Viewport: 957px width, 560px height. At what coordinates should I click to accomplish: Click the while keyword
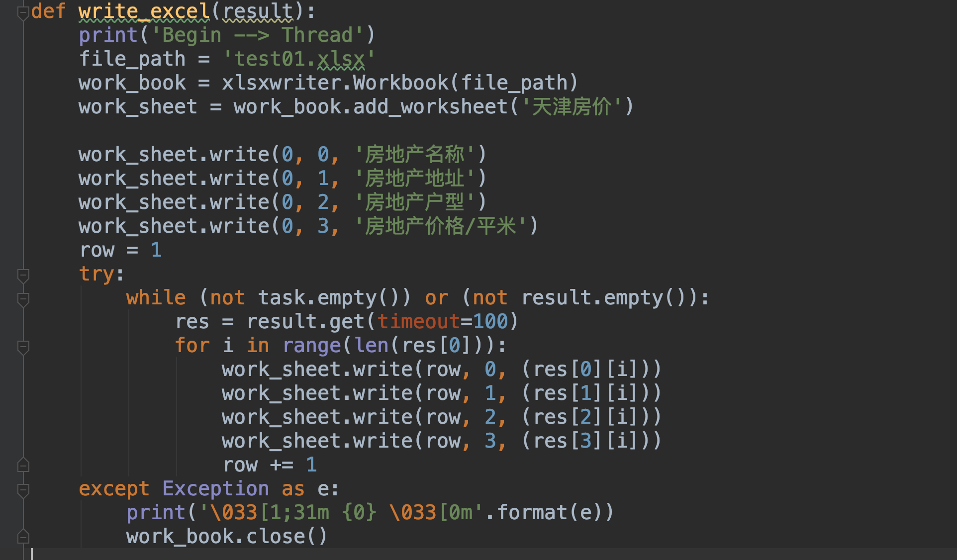pos(156,298)
